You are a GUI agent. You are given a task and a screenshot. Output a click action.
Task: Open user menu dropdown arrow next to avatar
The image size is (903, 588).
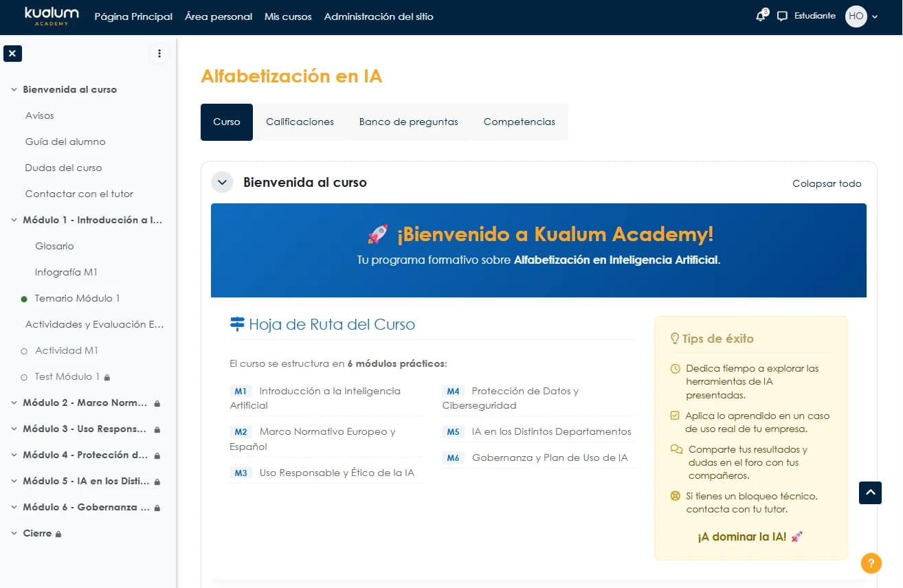tap(875, 16)
